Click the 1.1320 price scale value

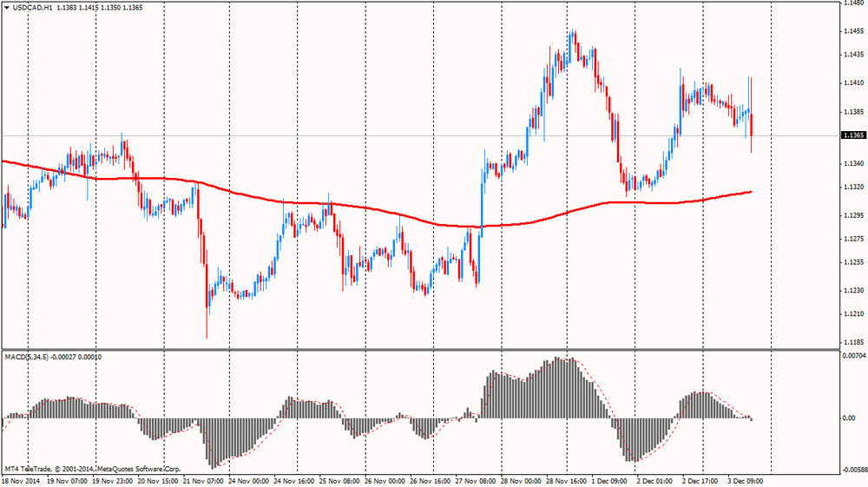click(852, 187)
